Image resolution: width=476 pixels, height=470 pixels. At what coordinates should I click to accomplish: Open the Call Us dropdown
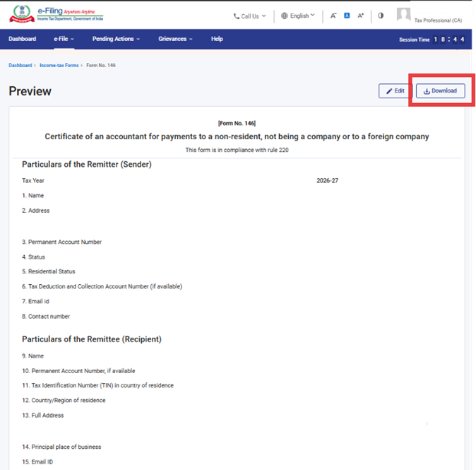(250, 16)
